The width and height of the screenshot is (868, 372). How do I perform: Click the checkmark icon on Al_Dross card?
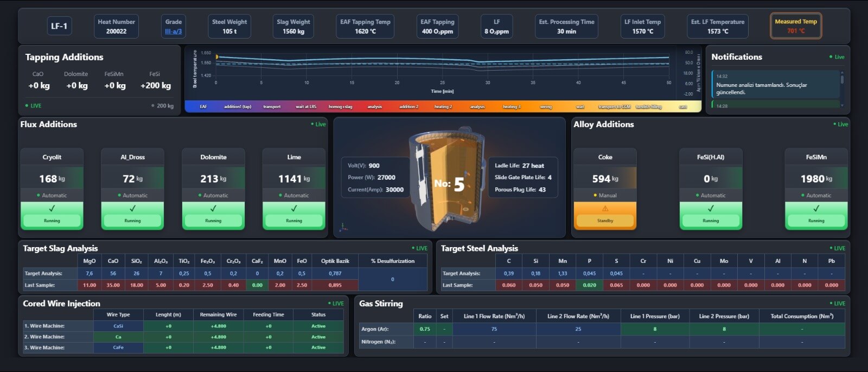coord(132,209)
